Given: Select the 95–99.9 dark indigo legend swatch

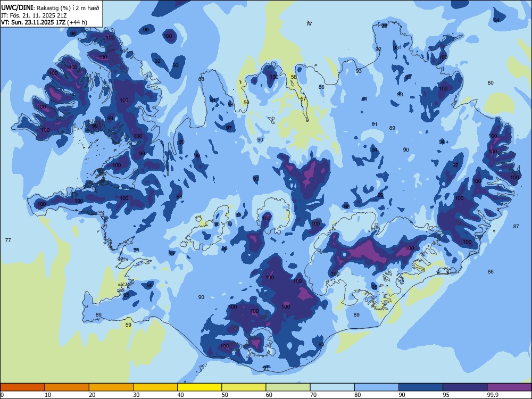Looking at the screenshot, I should pos(465,387).
